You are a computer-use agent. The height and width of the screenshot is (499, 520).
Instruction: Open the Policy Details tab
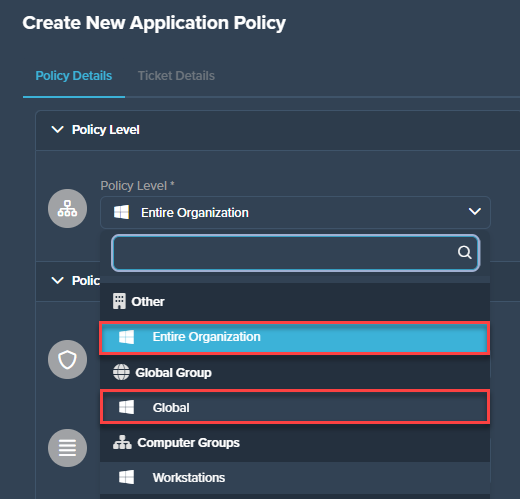(x=74, y=76)
